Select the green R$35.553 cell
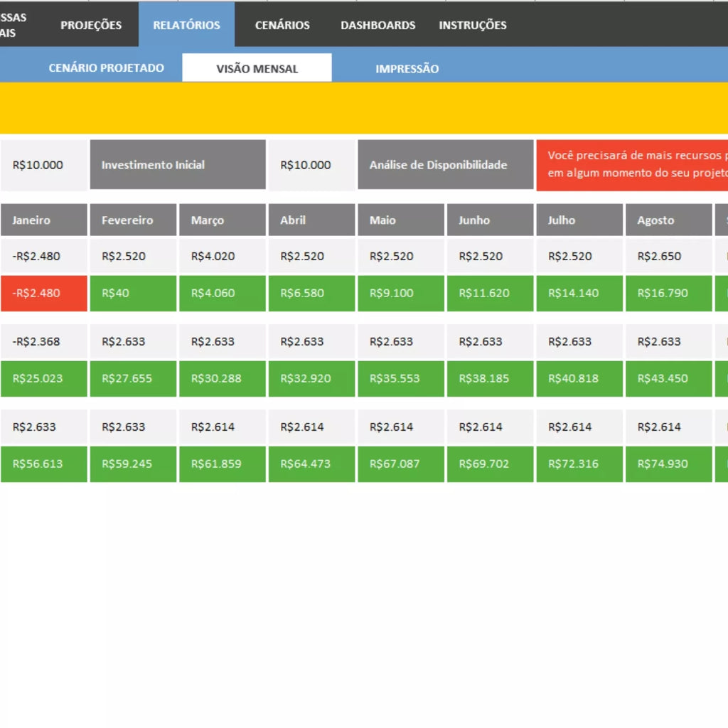The height and width of the screenshot is (728, 728). [x=401, y=379]
